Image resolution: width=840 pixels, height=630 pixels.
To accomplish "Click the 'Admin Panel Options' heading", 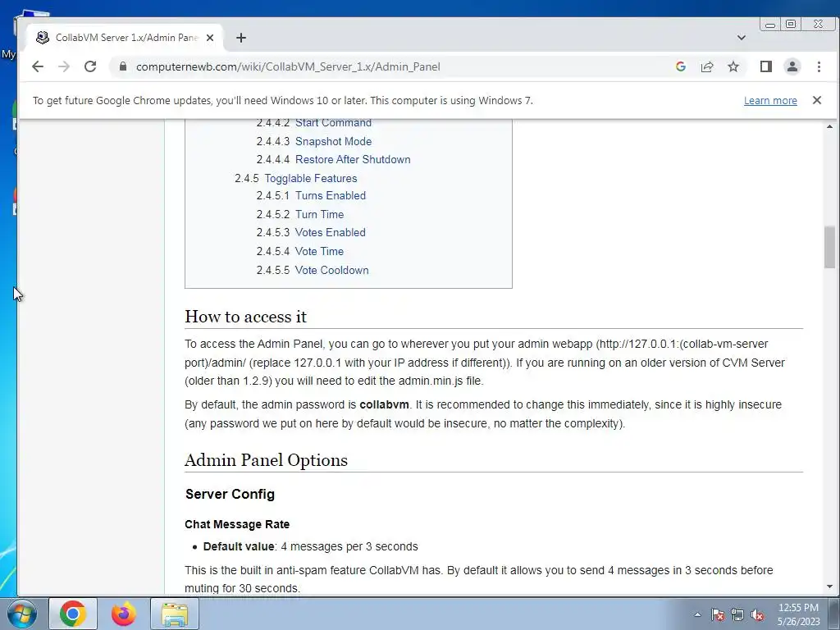I will (267, 460).
